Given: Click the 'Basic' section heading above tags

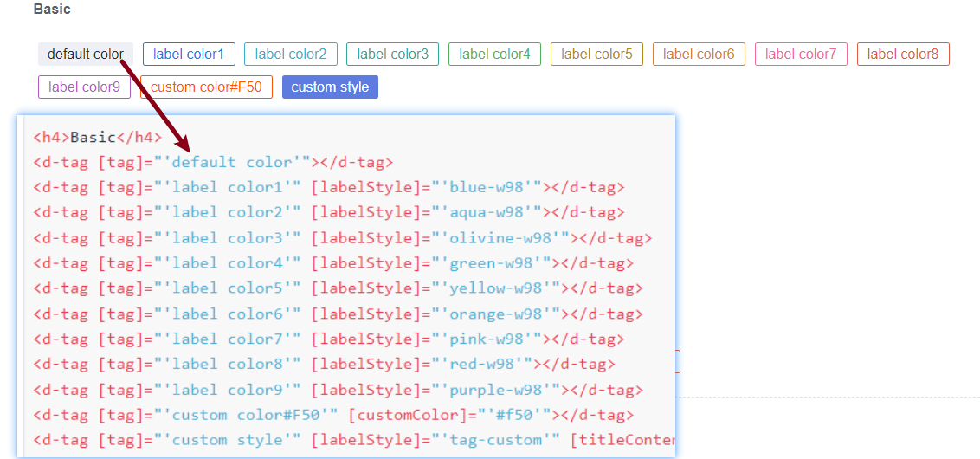Looking at the screenshot, I should coord(52,10).
